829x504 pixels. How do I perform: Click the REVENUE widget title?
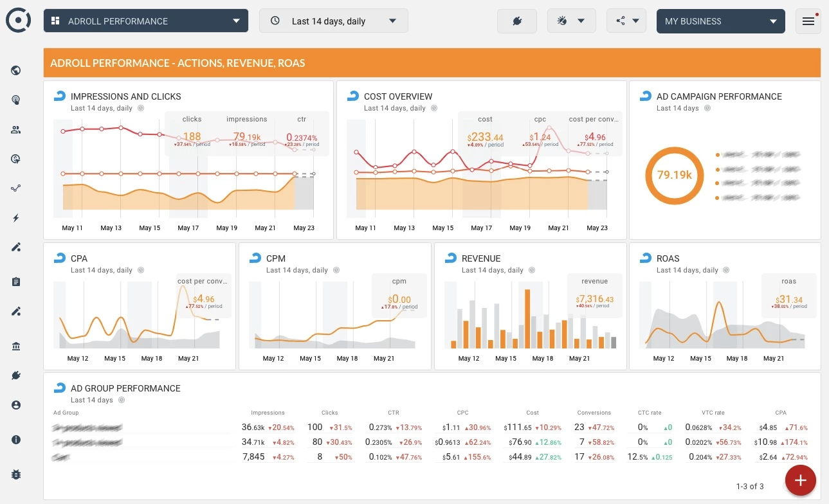tap(481, 258)
